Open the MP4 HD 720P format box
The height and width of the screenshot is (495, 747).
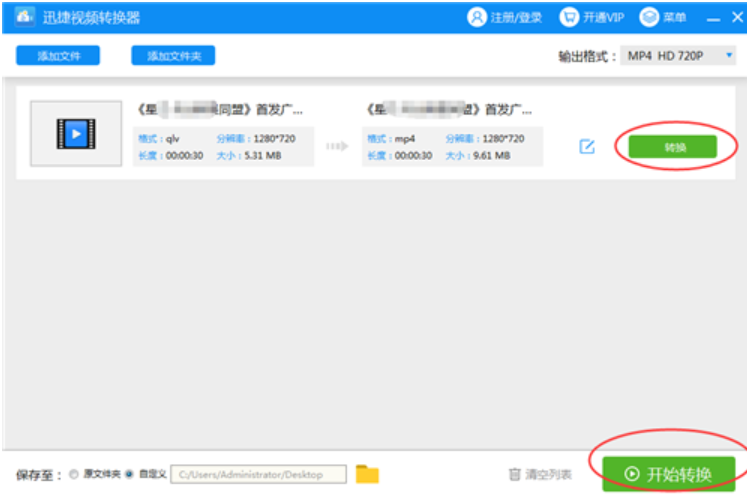672,56
